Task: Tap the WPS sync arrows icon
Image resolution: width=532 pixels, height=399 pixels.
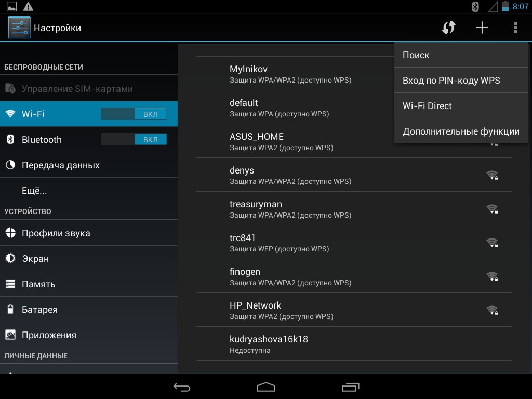Action: click(448, 28)
